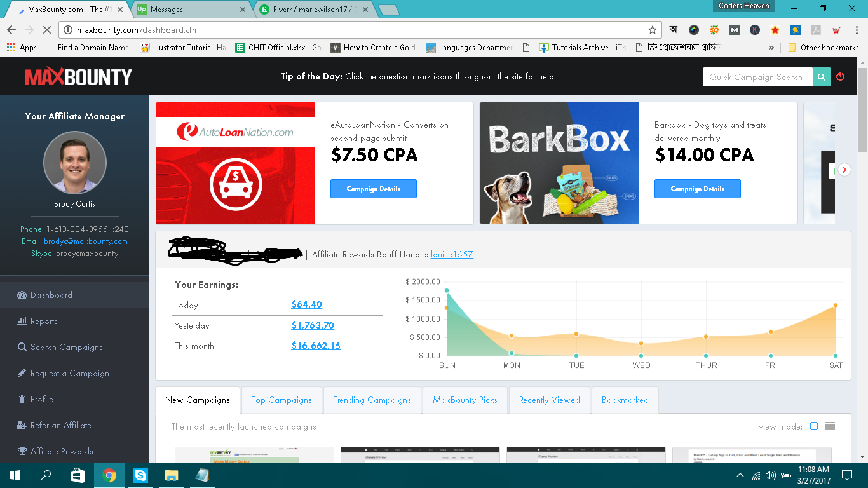Click the Windows Start button
The width and height of the screenshot is (868, 488).
(x=15, y=475)
